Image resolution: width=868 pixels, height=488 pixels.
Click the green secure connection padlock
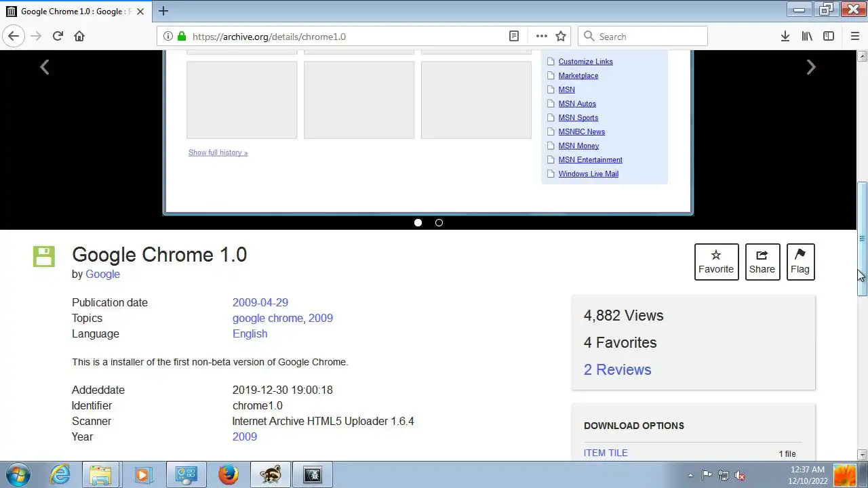tap(181, 36)
